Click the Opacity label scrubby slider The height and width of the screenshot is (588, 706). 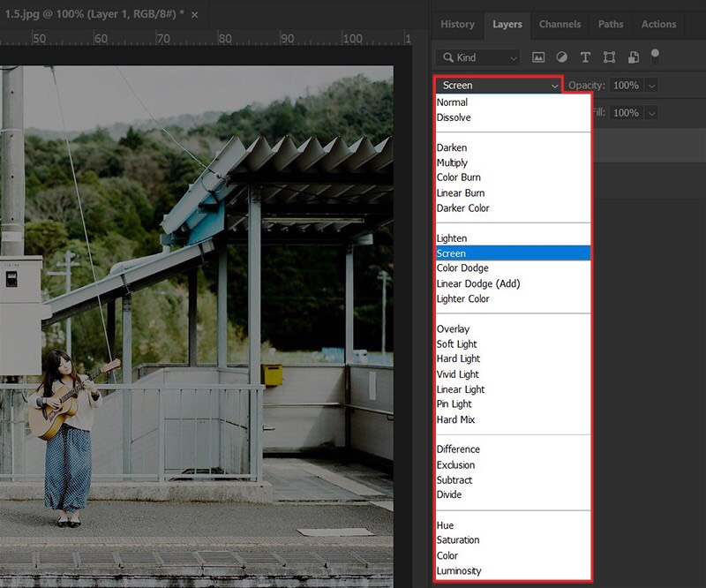point(586,86)
